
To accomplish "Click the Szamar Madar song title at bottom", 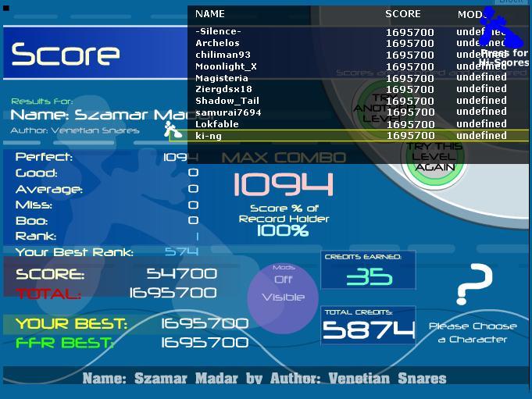I will coord(264,379).
